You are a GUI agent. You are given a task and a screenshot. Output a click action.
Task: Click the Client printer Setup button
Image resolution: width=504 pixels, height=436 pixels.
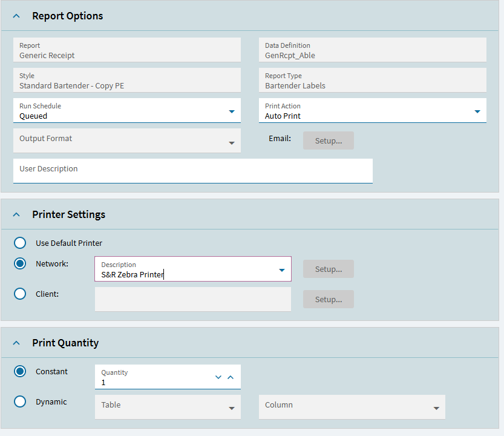[x=328, y=299]
